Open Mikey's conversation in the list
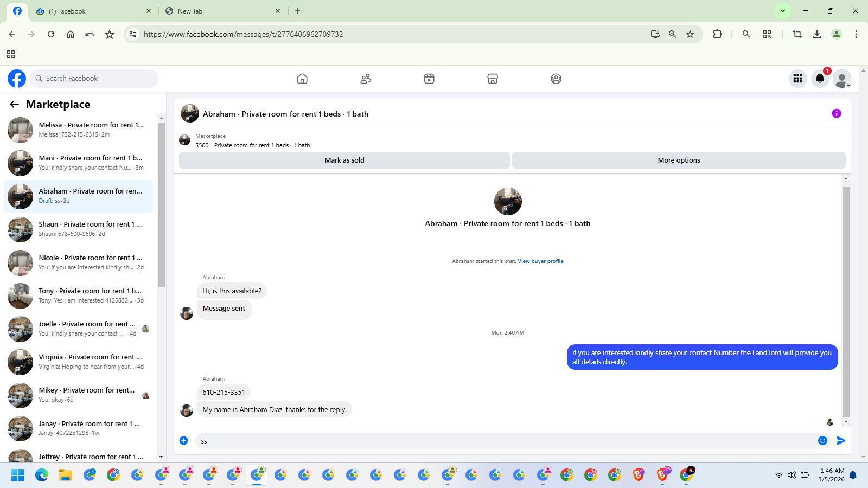The height and width of the screenshot is (488, 868). pos(79,395)
